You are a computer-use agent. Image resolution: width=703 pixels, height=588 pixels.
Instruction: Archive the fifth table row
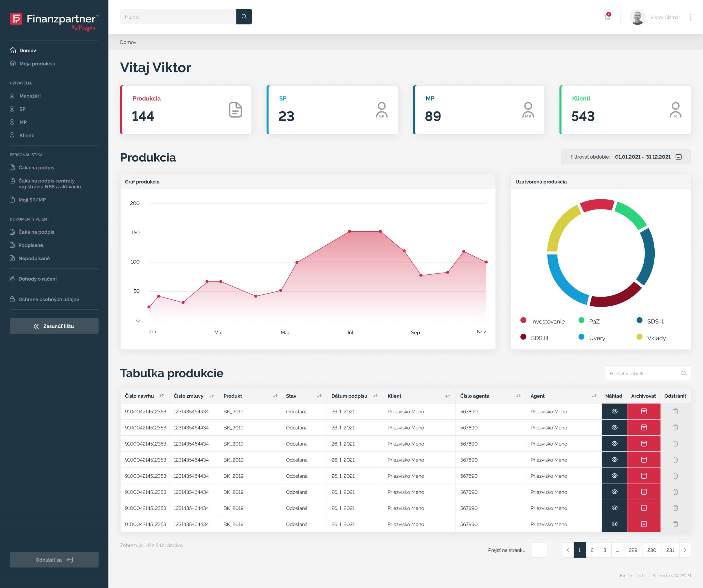pyautogui.click(x=644, y=475)
